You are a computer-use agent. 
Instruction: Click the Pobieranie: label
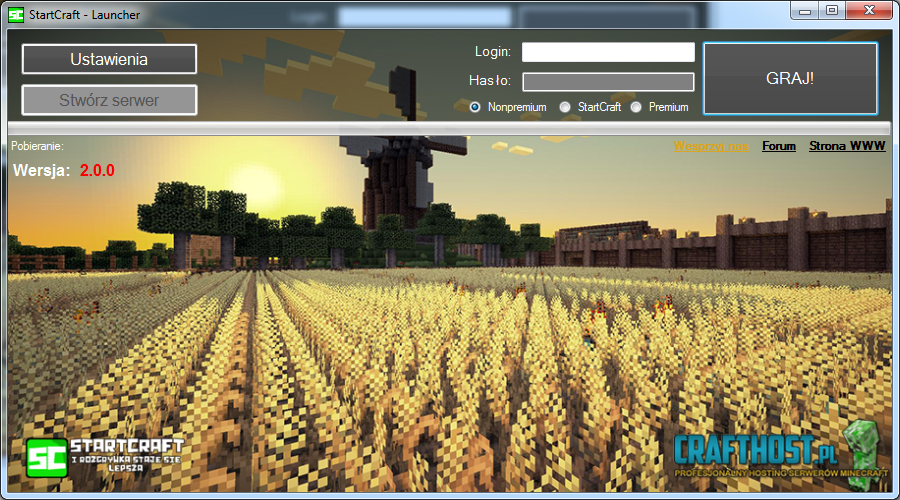pyautogui.click(x=37, y=146)
